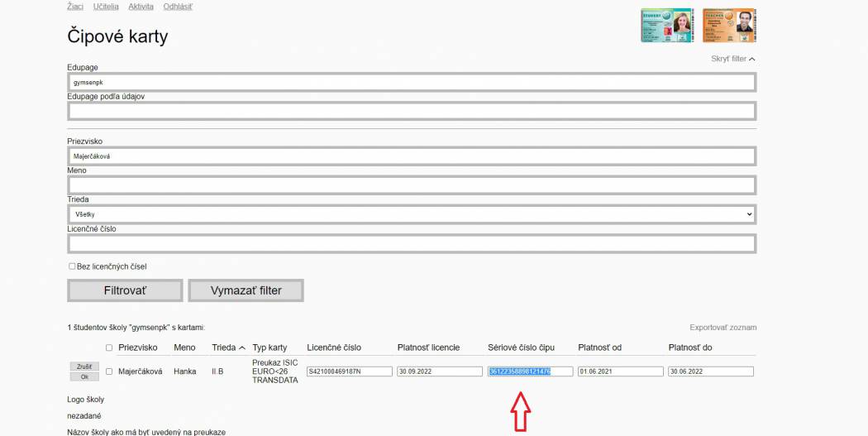
Task: Go to the Učitelia menu link
Action: click(106, 7)
